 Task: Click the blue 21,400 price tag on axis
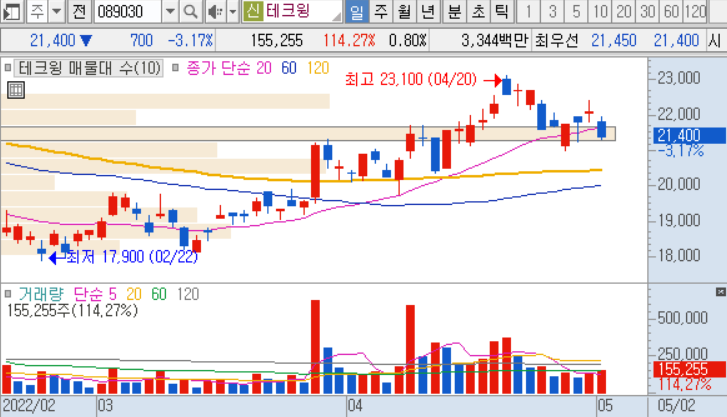[689, 135]
